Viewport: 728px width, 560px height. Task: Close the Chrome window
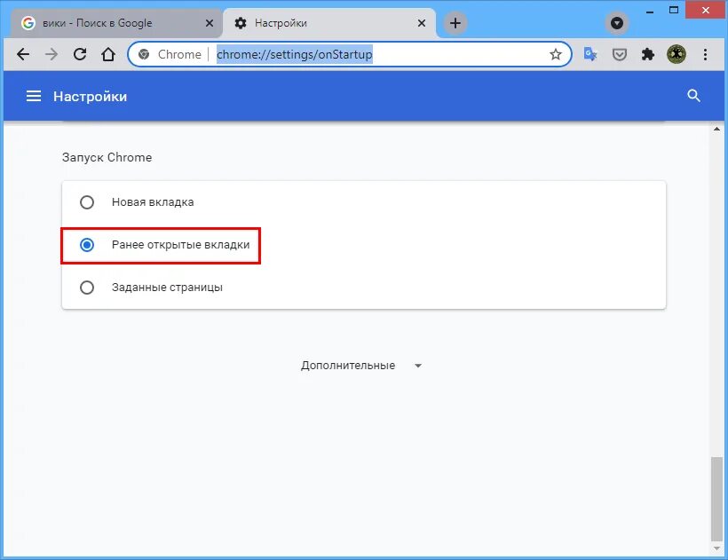click(x=705, y=11)
